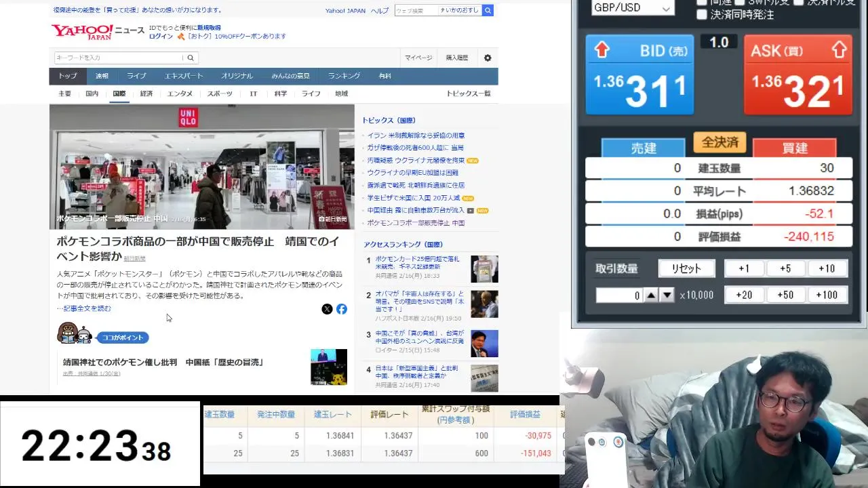Click the ログイン link
Image resolution: width=868 pixels, height=488 pixels.
click(161, 37)
